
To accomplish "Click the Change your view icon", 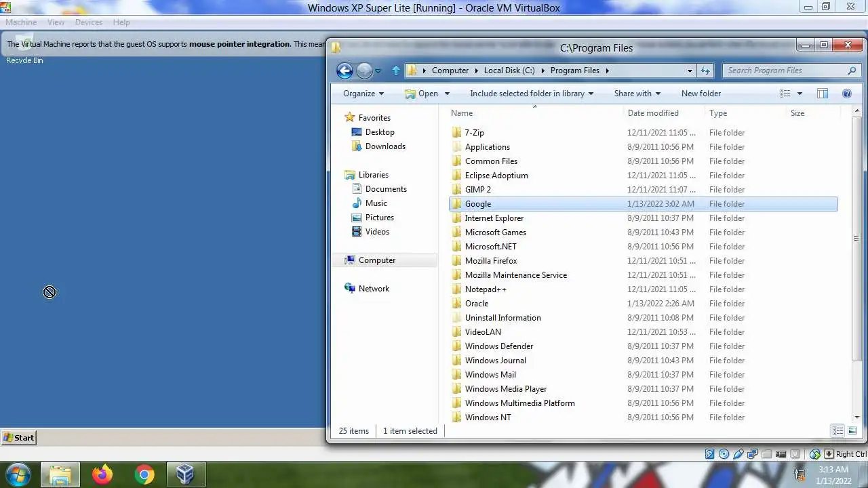I will coord(785,94).
